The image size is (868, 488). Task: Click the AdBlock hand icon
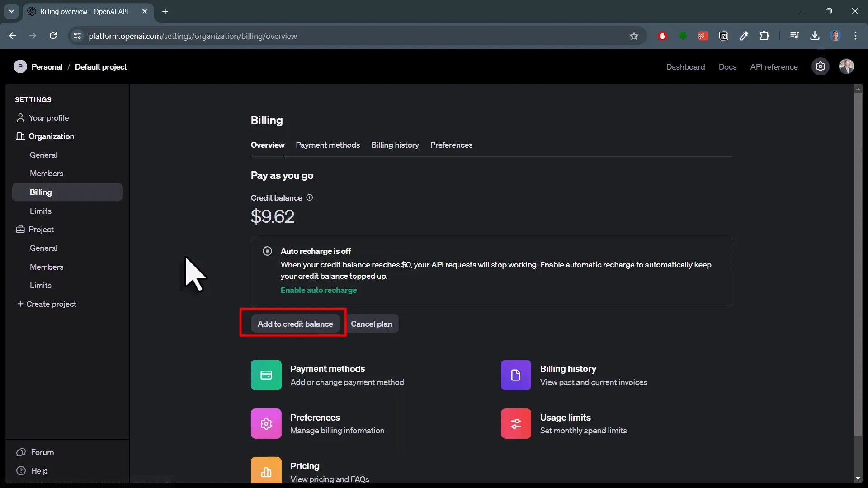[x=662, y=36]
